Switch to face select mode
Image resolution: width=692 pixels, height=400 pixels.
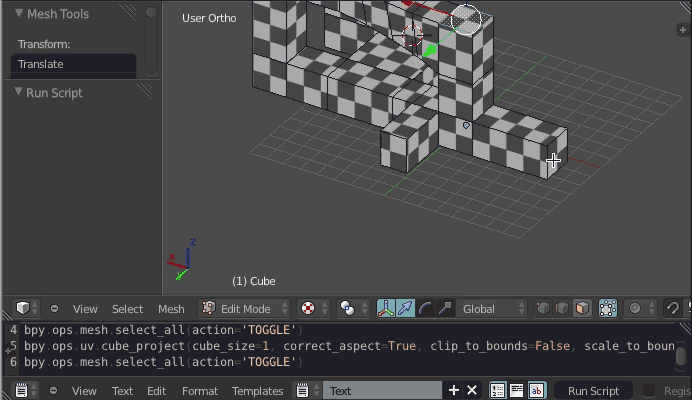581,309
